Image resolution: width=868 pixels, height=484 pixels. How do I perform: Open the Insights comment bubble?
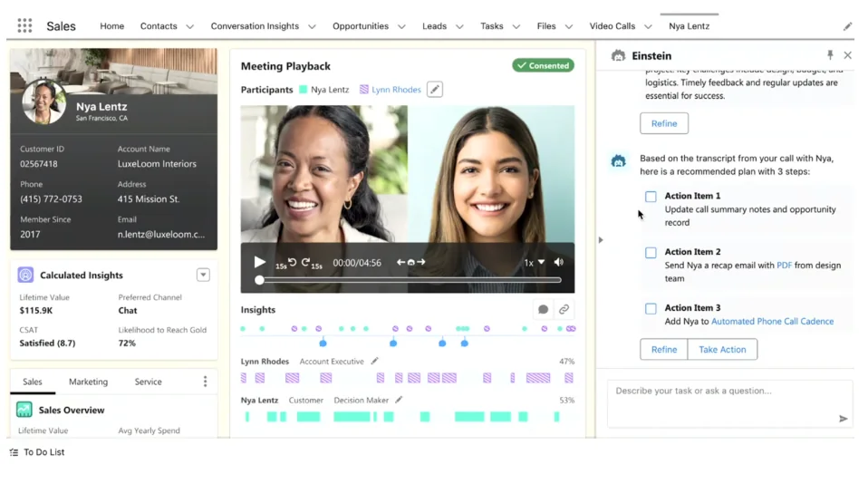pos(543,310)
